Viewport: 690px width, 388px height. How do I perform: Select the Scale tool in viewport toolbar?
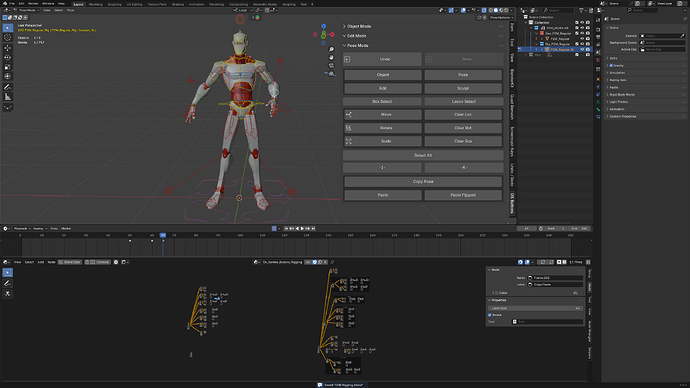(x=7, y=67)
